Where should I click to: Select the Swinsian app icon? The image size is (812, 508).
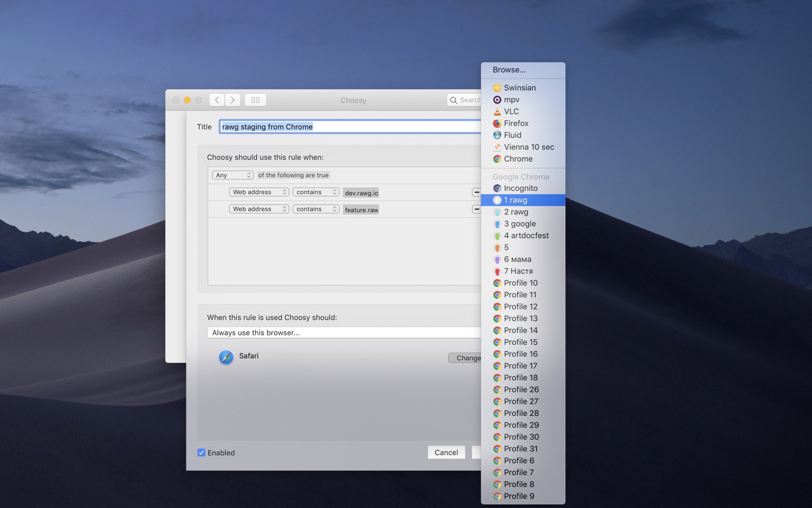point(497,88)
